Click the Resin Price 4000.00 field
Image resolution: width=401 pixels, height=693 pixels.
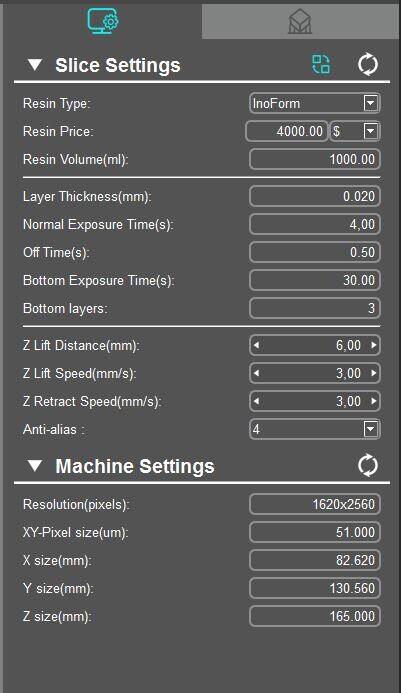click(x=287, y=131)
